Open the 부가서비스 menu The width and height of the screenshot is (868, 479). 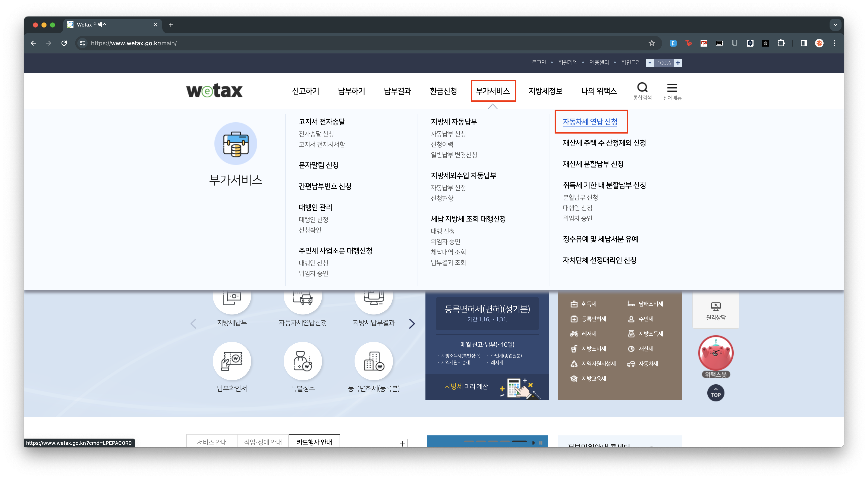point(493,91)
